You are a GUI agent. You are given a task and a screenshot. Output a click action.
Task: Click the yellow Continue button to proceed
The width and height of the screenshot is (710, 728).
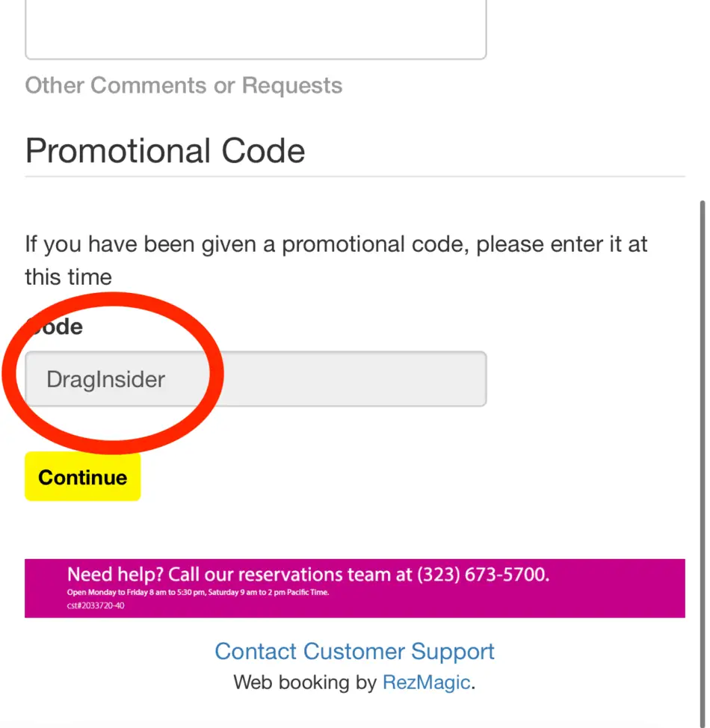[82, 476]
